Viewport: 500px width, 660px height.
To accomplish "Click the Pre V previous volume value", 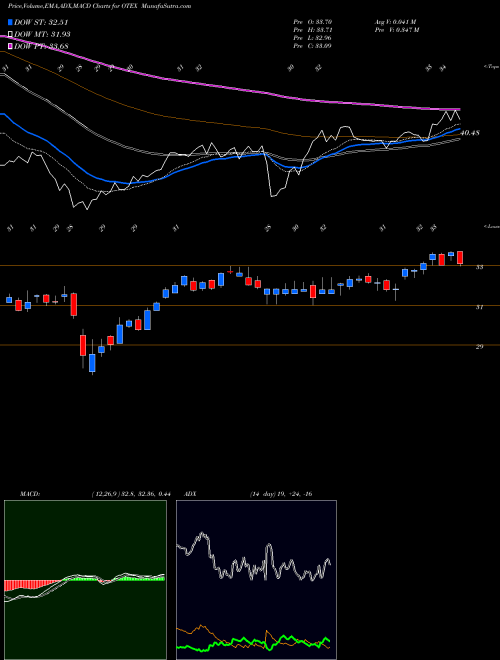I will [x=398, y=30].
